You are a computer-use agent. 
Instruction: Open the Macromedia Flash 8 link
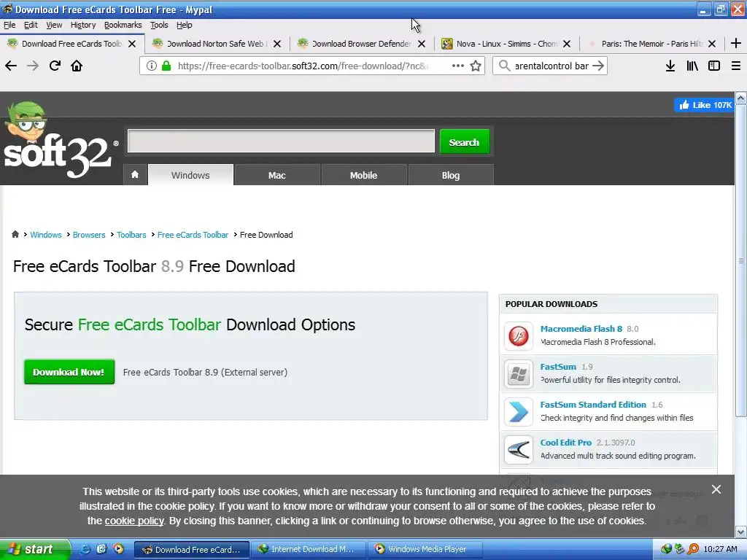click(581, 329)
